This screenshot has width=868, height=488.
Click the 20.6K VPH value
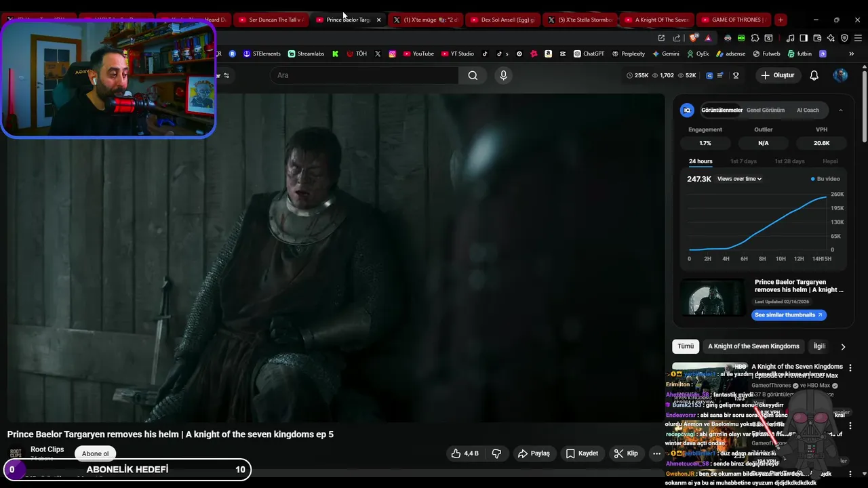(x=821, y=143)
